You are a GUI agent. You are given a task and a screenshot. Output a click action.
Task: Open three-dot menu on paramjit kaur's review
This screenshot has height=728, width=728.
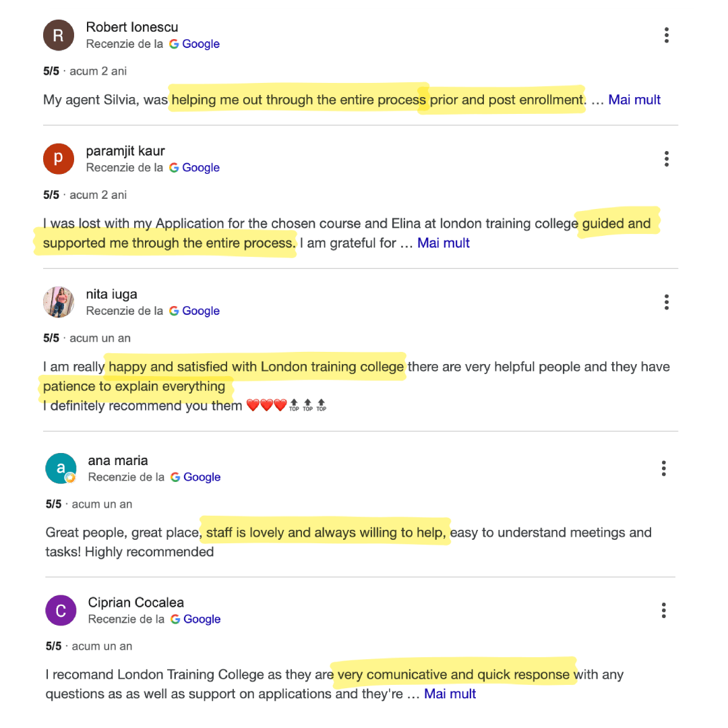point(666,159)
